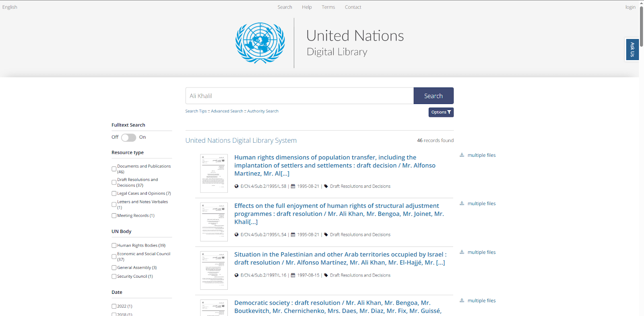Check Security Council (1) filter
Screen dimensions: 644x316
114,276
